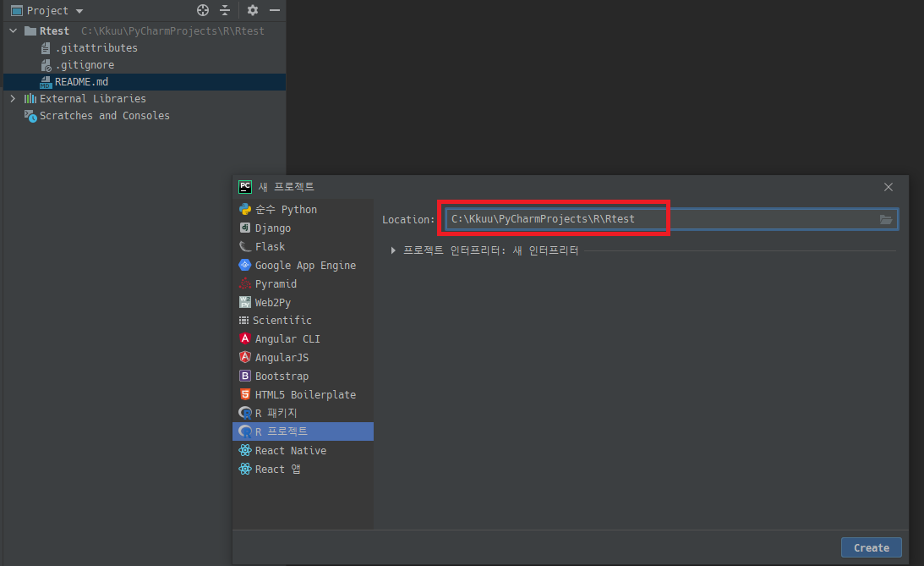This screenshot has width=924, height=566.
Task: Click the Django icon
Action: pyautogui.click(x=245, y=228)
